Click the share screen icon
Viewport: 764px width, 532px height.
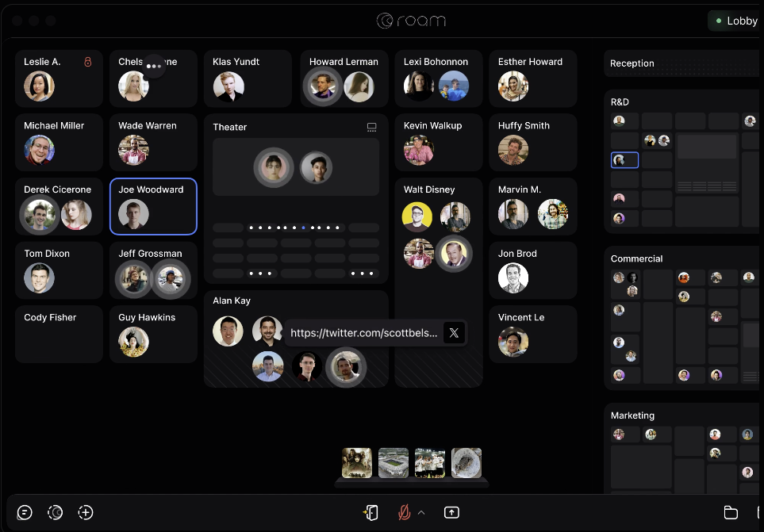[451, 512]
